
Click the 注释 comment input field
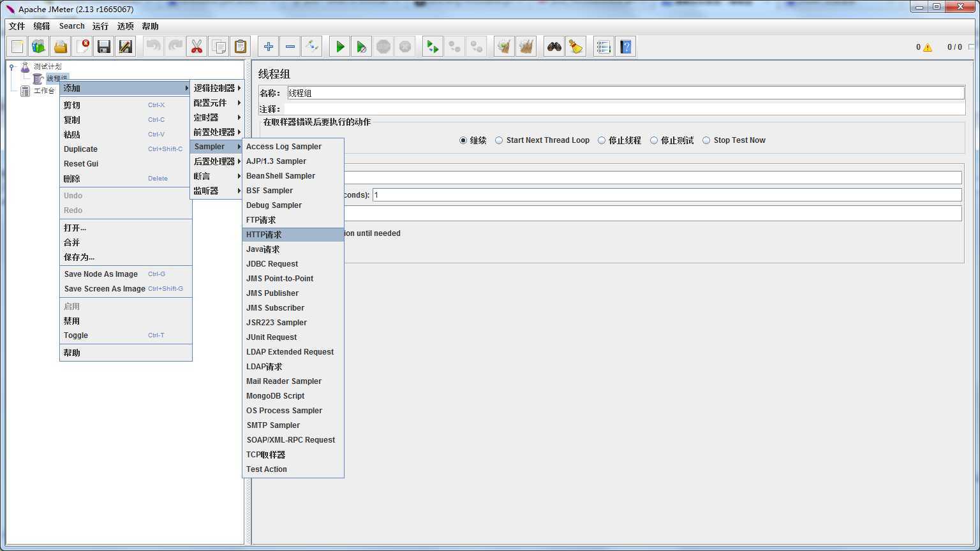tap(623, 109)
